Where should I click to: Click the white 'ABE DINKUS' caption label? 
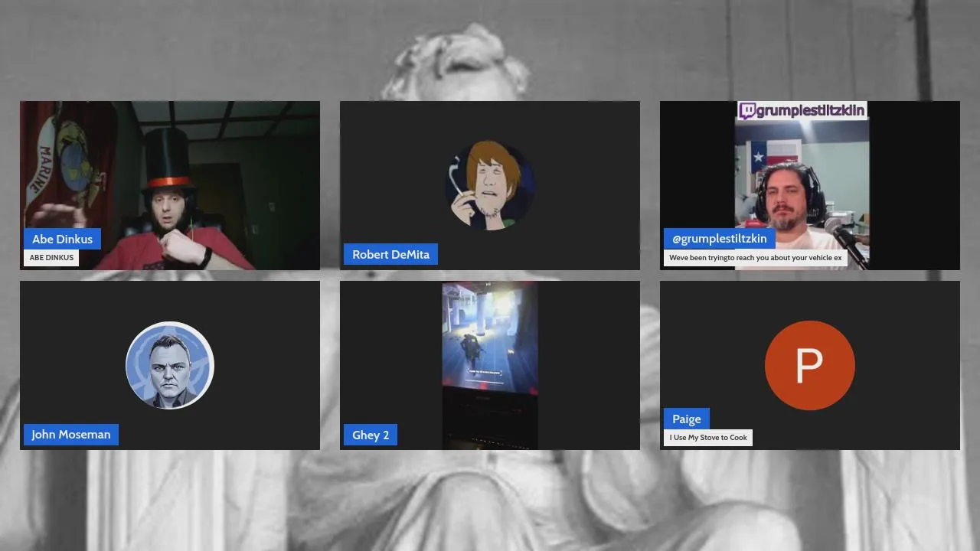[51, 258]
